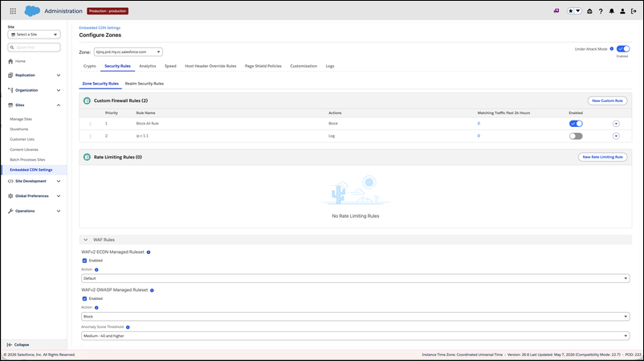This screenshot has width=644, height=361.
Task: Open OWASP ruleset Action dropdown showing Block
Action: (355, 317)
